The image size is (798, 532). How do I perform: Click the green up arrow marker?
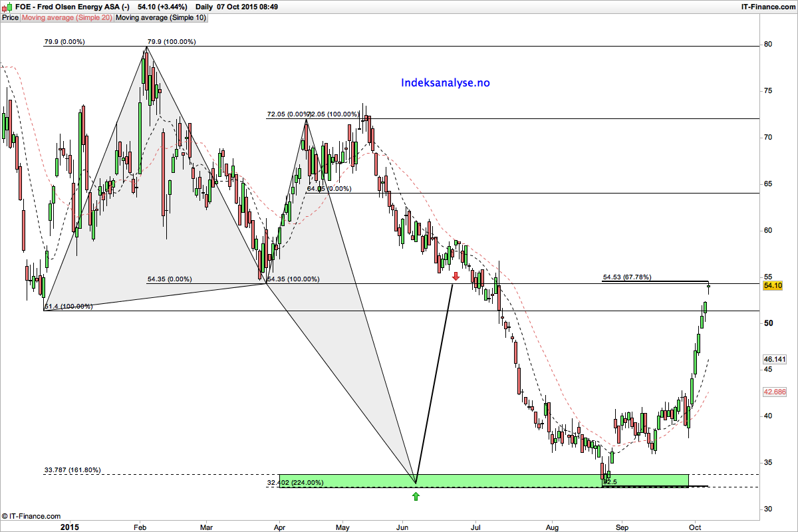pyautogui.click(x=416, y=495)
